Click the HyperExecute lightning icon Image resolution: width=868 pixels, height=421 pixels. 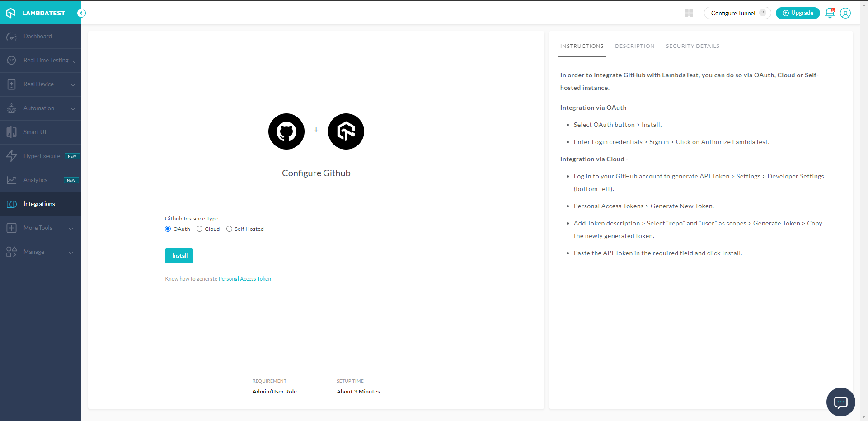(12, 156)
